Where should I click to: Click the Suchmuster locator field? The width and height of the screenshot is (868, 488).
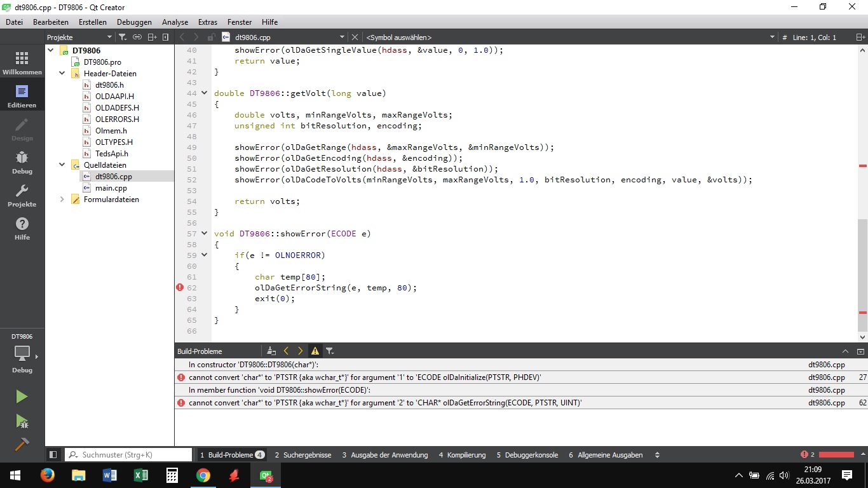[x=128, y=455]
